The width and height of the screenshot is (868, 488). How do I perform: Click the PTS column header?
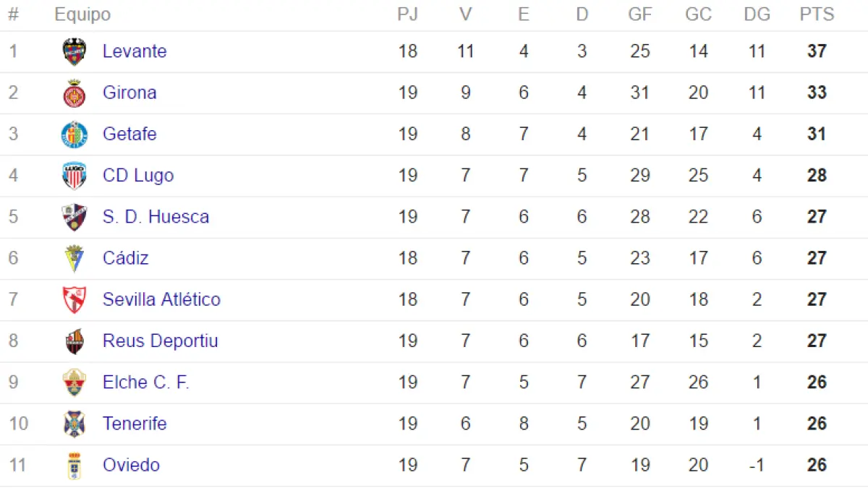817,14
